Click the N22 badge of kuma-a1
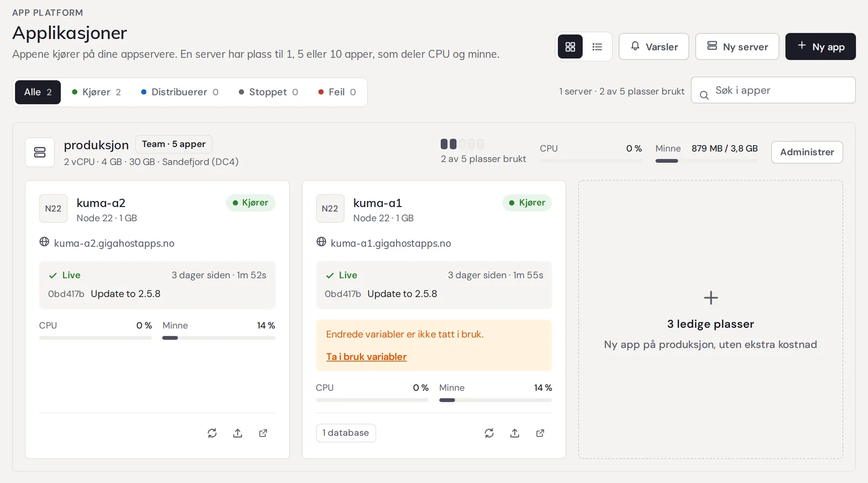The width and height of the screenshot is (868, 483). [x=330, y=209]
